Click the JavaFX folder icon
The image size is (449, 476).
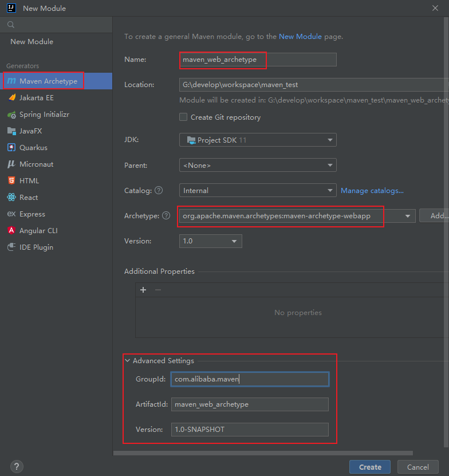pyautogui.click(x=11, y=131)
